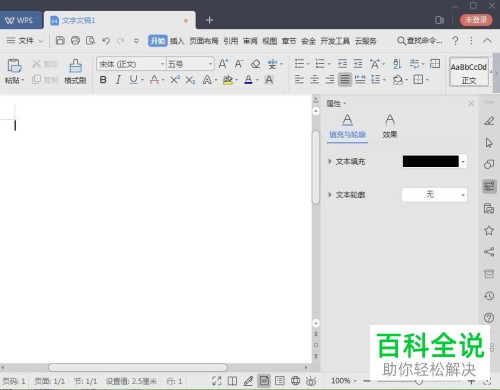500x390 pixels.
Task: Open the text fill color dropdown arrow
Action: [x=463, y=162]
